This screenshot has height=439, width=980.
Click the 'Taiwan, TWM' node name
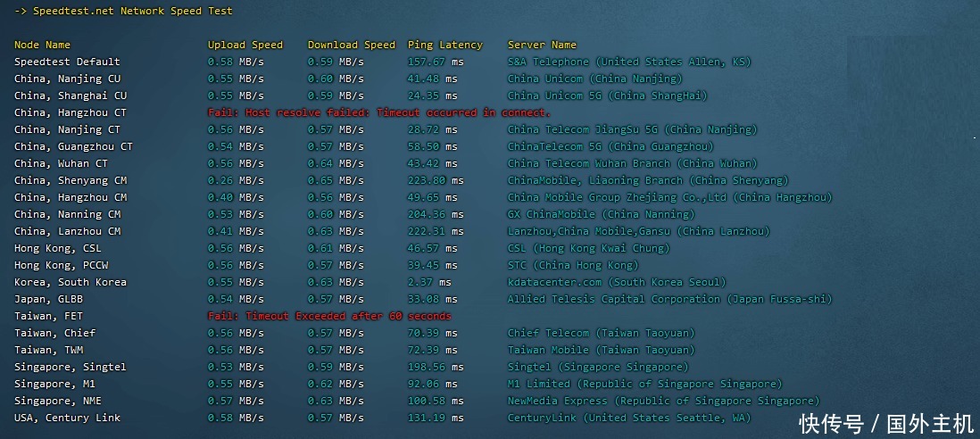48,350
